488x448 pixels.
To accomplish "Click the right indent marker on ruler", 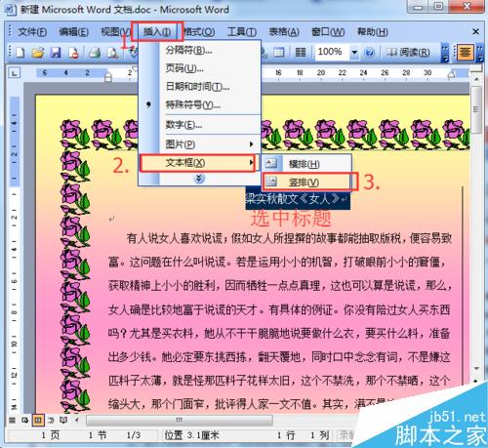I will pos(452,75).
